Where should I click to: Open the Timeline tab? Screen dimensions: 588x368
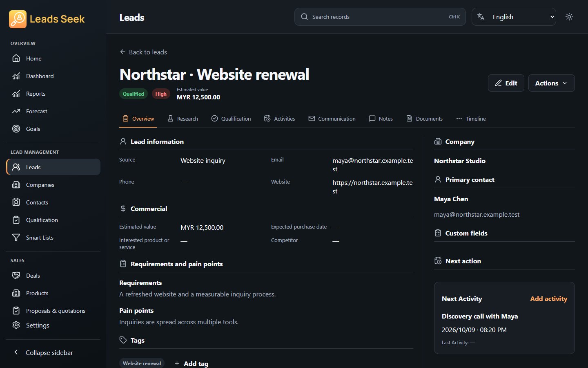coord(471,119)
